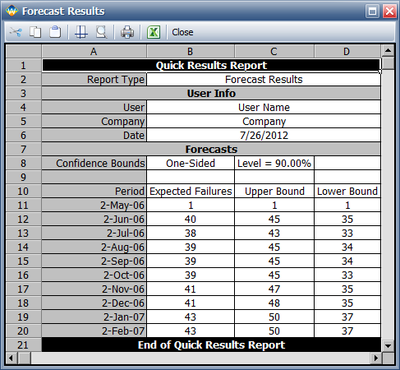Click the '2-Aug-06' period cell
Viewport: 400px width, 370px height.
94,247
